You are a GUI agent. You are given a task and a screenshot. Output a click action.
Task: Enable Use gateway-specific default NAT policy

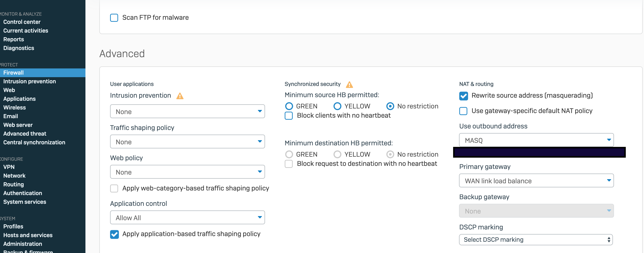tap(463, 111)
